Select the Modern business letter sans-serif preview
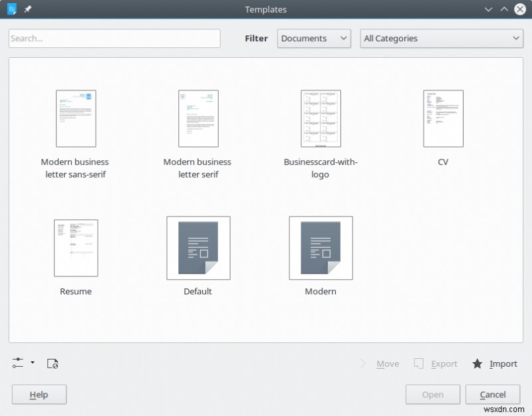 (75, 118)
